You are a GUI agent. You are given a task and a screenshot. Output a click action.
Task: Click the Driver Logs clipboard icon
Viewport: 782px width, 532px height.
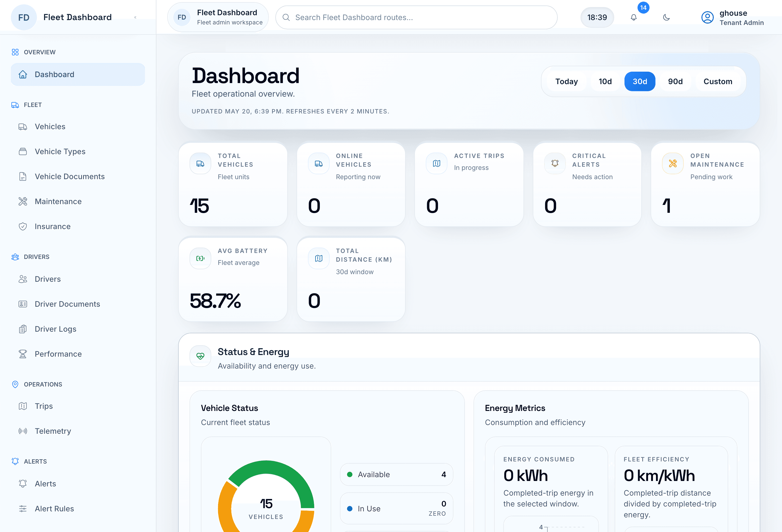(x=23, y=329)
